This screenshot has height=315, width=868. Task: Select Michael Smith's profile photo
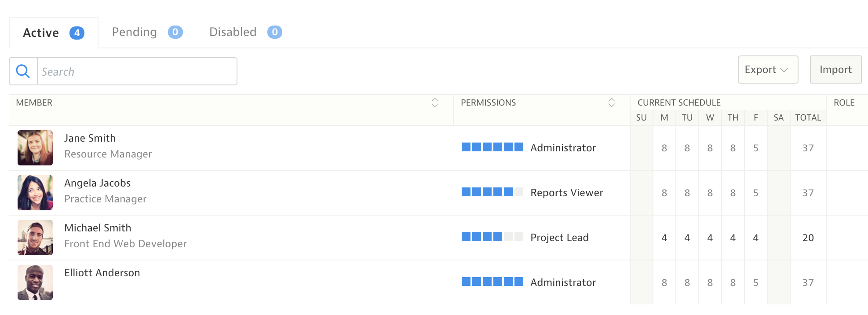tap(35, 238)
